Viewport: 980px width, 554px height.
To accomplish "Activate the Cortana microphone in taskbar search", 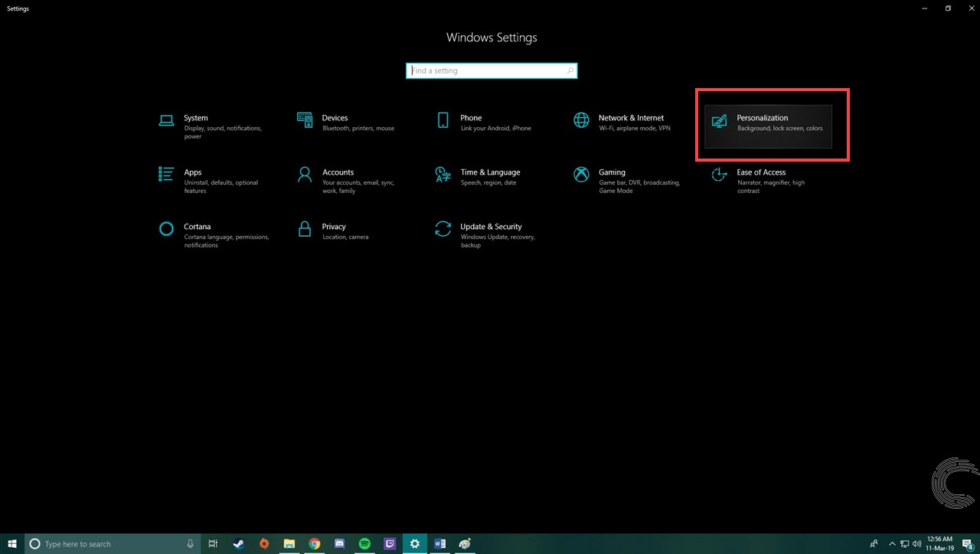I will pos(191,544).
